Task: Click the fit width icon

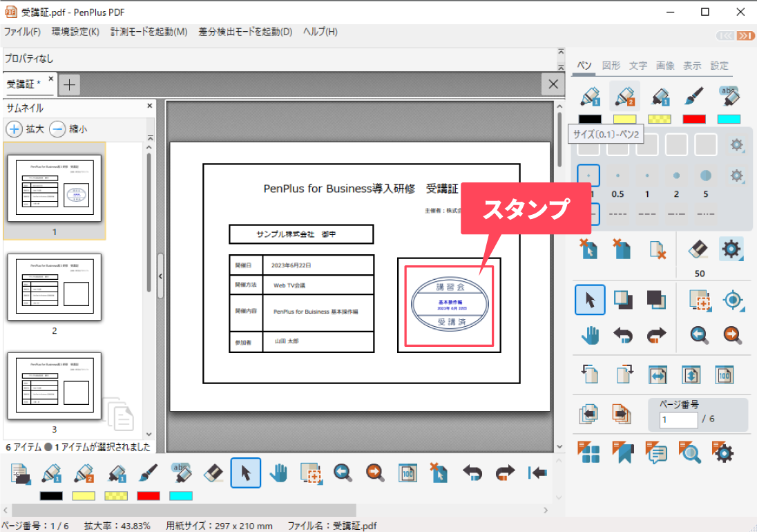Action: coord(658,375)
